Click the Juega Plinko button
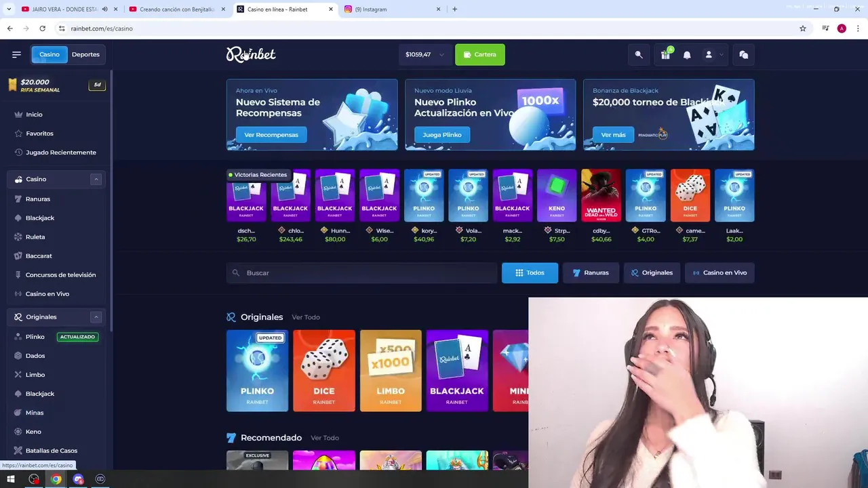This screenshot has width=868, height=488. pos(442,135)
